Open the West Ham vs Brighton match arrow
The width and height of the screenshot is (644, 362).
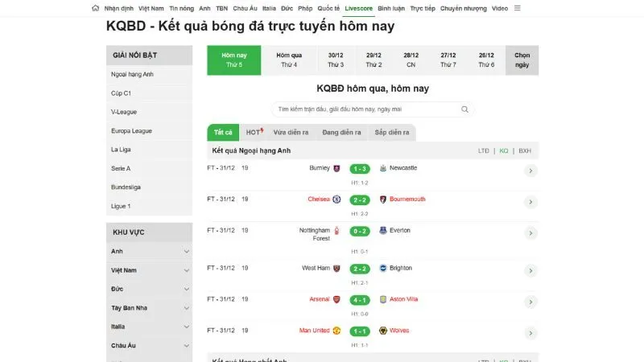[x=530, y=270]
